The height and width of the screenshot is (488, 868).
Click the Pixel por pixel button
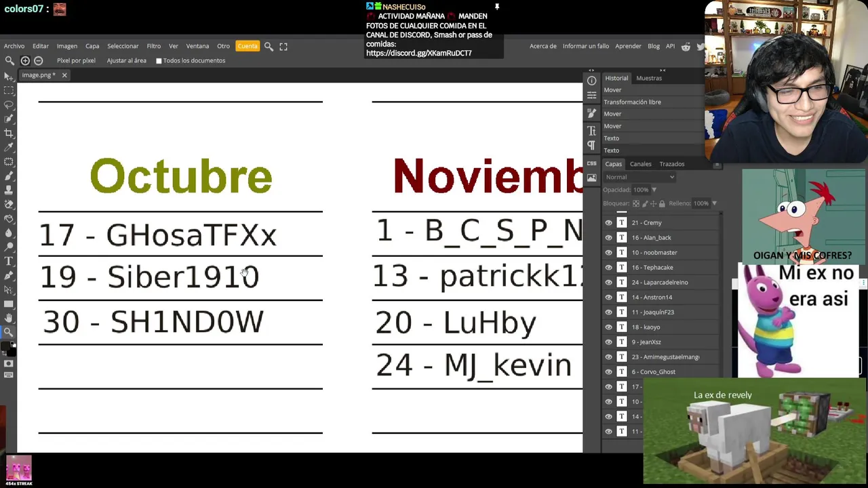point(76,60)
